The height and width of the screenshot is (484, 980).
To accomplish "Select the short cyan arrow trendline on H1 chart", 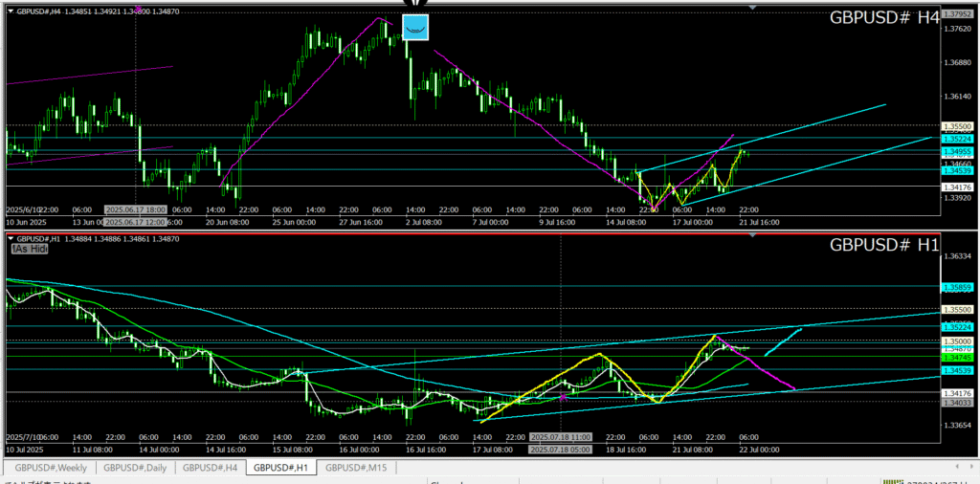I will click(x=783, y=339).
